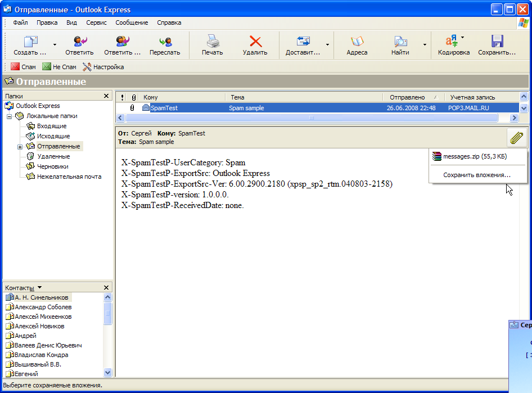Open the Адреса (Address book) icon
Image resolution: width=532 pixels, height=393 pixels.
[x=357, y=42]
